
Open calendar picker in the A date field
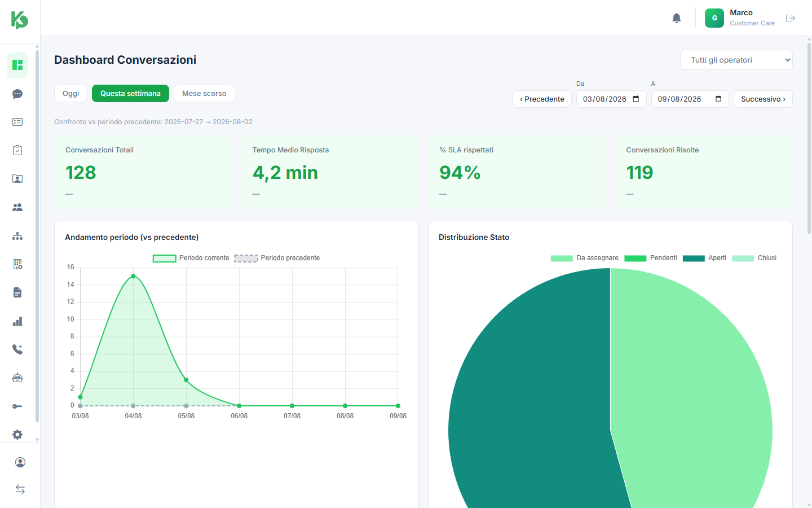pos(718,99)
